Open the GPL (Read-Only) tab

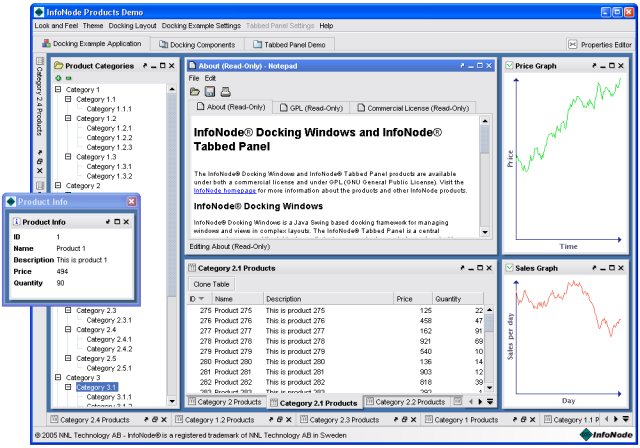311,108
